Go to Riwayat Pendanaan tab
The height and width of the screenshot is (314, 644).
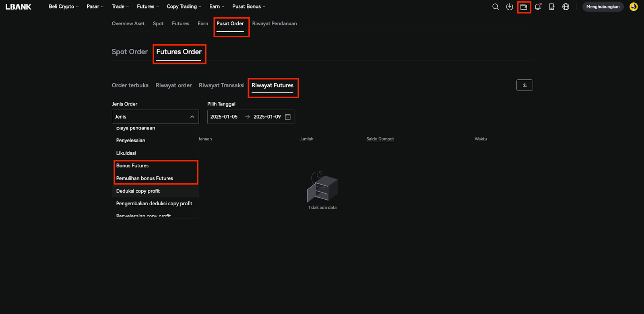click(275, 24)
